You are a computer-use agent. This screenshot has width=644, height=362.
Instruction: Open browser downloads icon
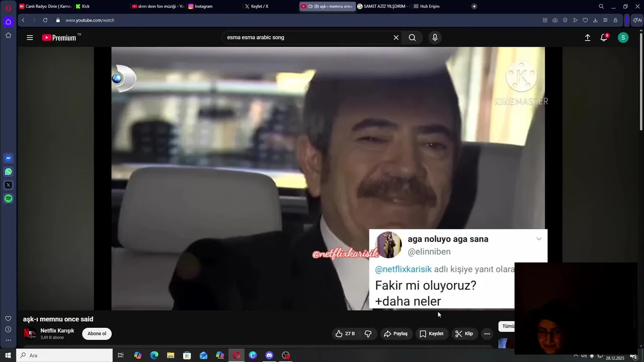[595, 20]
